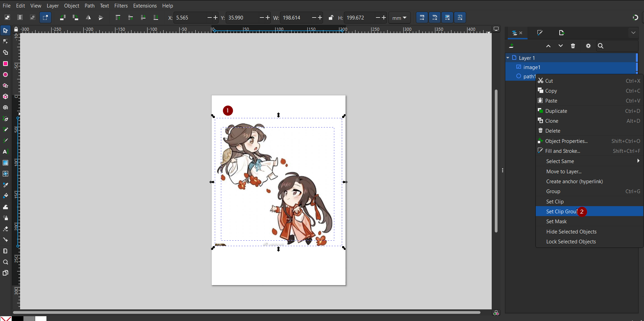This screenshot has width=644, height=321.
Task: Open the units mm dropdown
Action: click(400, 18)
